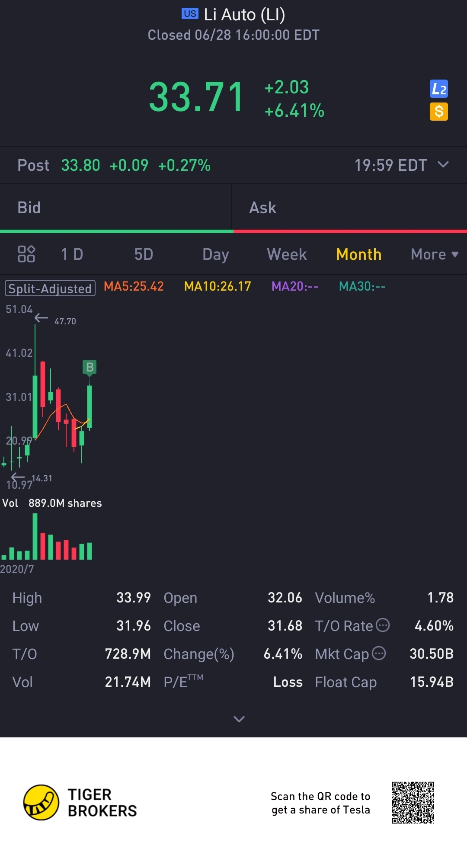Tap the Post 33.80 price

(x=80, y=165)
